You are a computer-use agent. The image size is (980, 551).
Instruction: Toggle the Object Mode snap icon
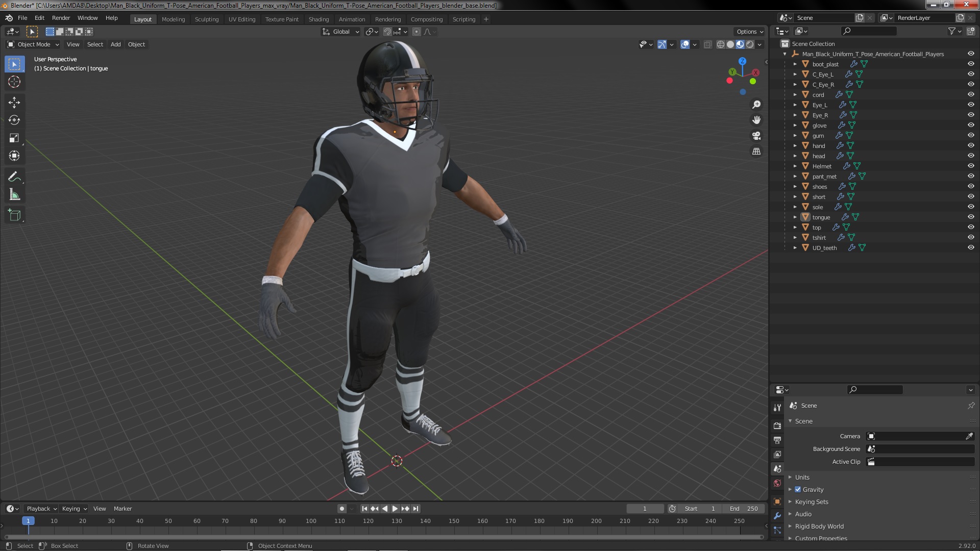[x=388, y=31]
